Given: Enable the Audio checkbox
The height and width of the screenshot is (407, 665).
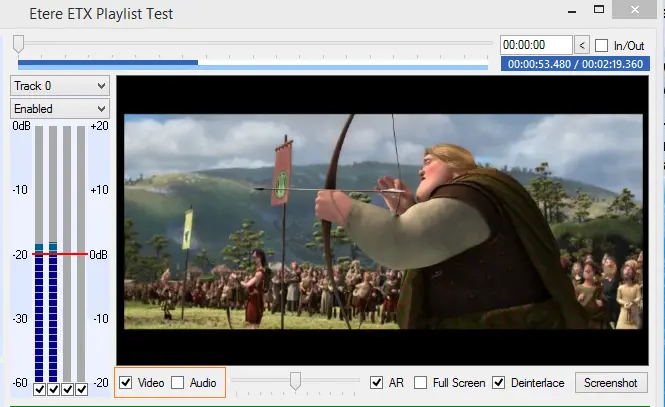Looking at the screenshot, I should (177, 383).
